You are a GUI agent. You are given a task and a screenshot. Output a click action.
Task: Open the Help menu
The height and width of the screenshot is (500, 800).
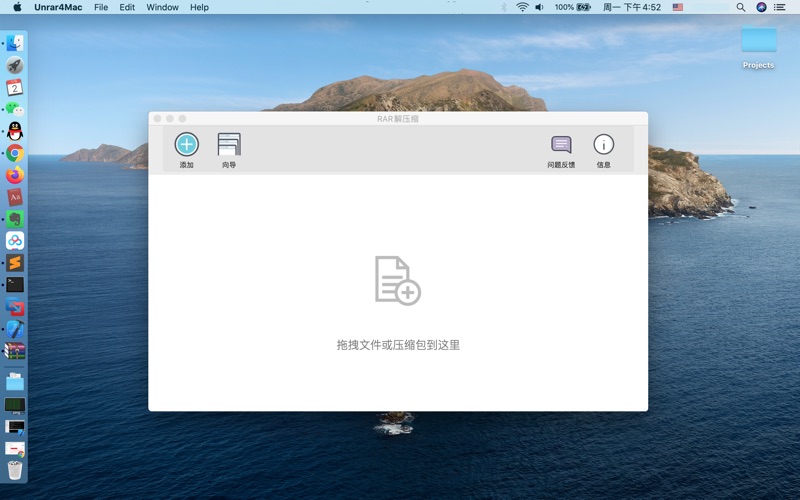[x=199, y=7]
